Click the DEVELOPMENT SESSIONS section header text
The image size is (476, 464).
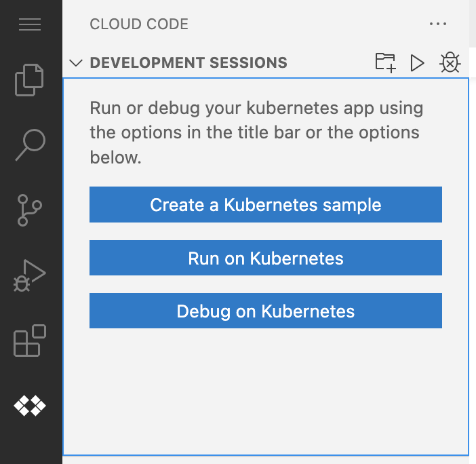(x=189, y=63)
